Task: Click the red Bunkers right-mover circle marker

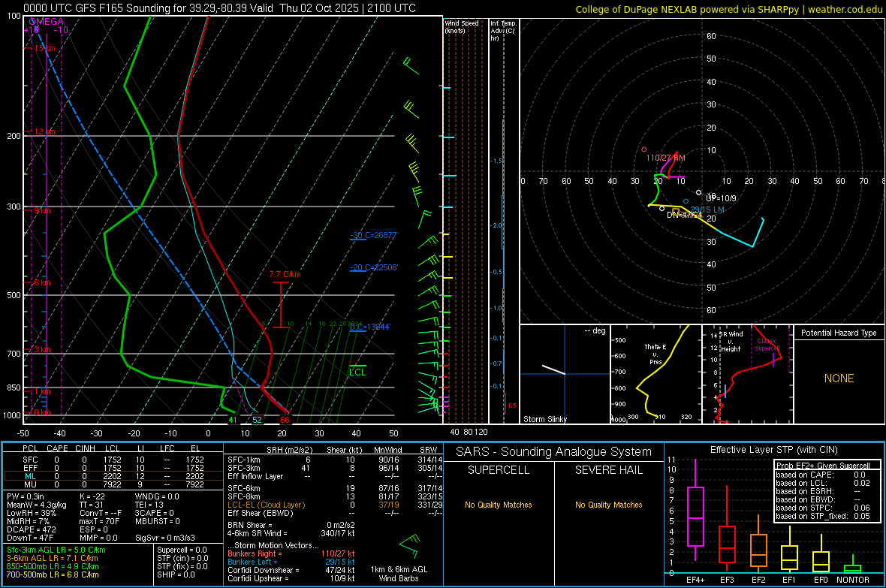Action: coord(644,149)
